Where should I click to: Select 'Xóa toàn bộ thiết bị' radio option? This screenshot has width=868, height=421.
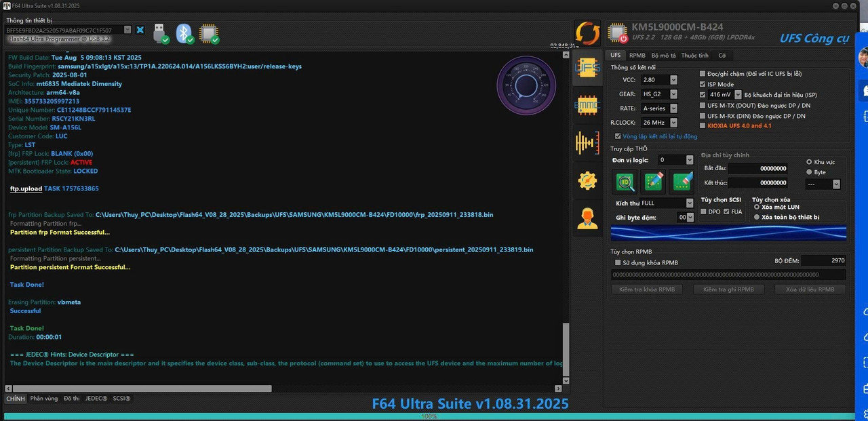point(757,217)
